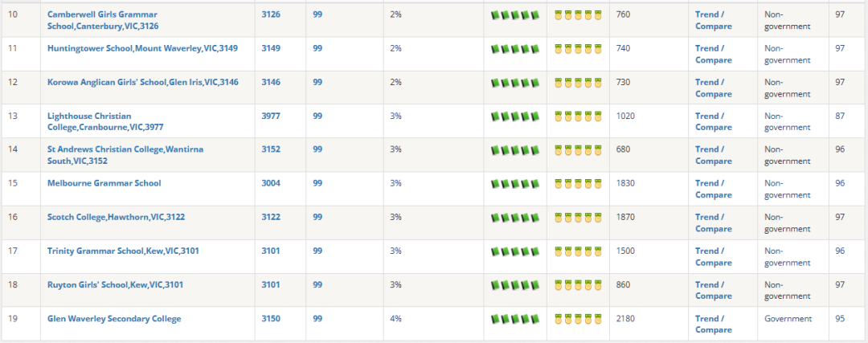
Task: Click gold medal icons for Ruyton Girls' School
Action: [x=578, y=285]
